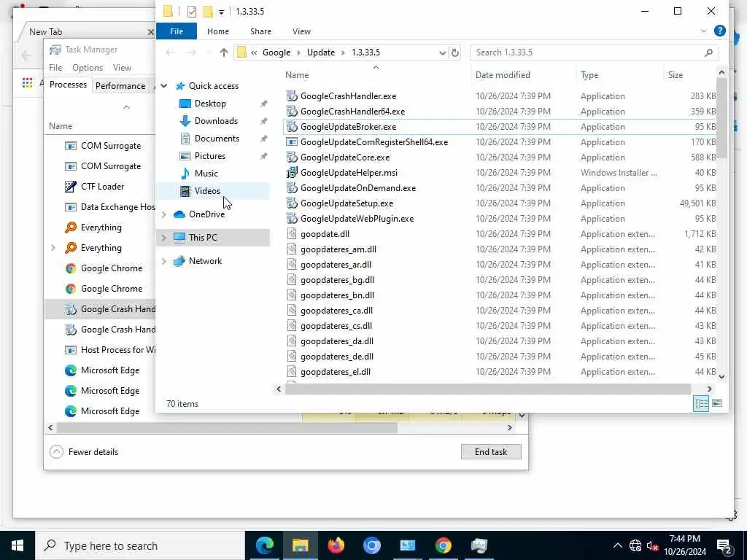Open Google Chrome from the taskbar
The height and width of the screenshot is (560, 747).
coord(443,545)
